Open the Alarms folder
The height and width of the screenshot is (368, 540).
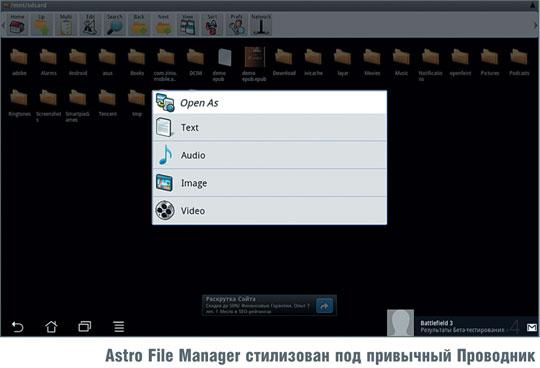(48, 62)
